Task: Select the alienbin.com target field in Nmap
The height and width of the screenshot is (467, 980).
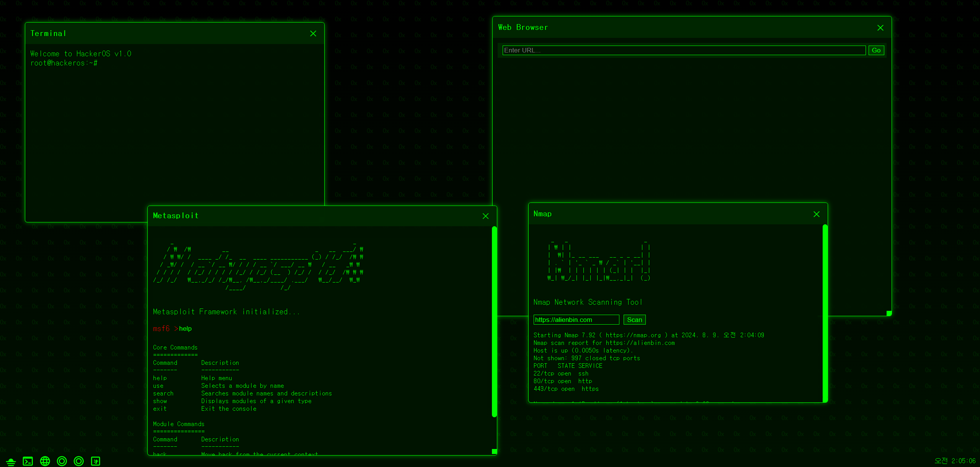Action: point(576,320)
